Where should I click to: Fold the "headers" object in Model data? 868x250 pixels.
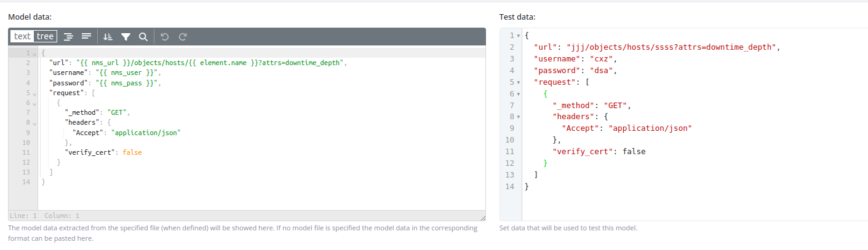(34, 123)
